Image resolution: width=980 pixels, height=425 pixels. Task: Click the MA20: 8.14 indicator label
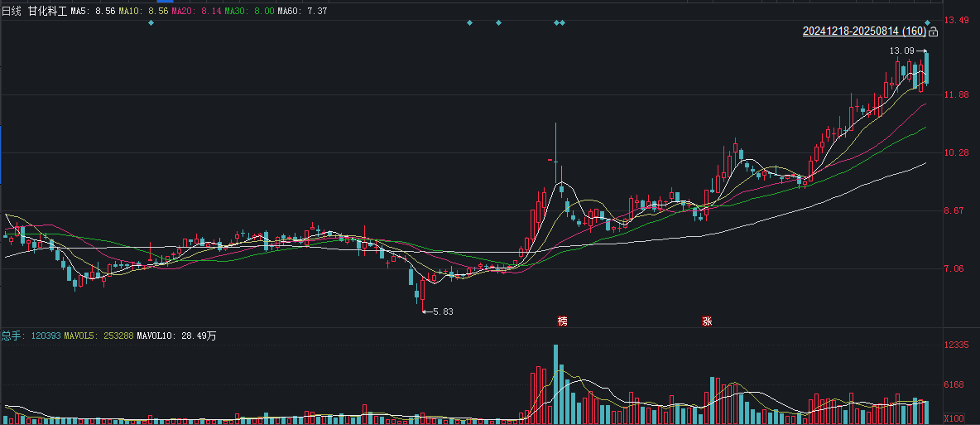click(x=196, y=12)
